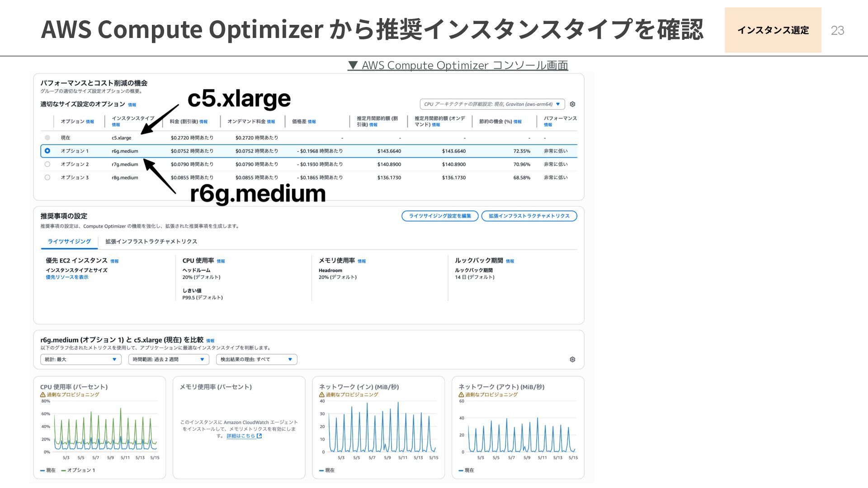Click the AWS Compute Optimizer コンソール画面 caption

pyautogui.click(x=458, y=66)
